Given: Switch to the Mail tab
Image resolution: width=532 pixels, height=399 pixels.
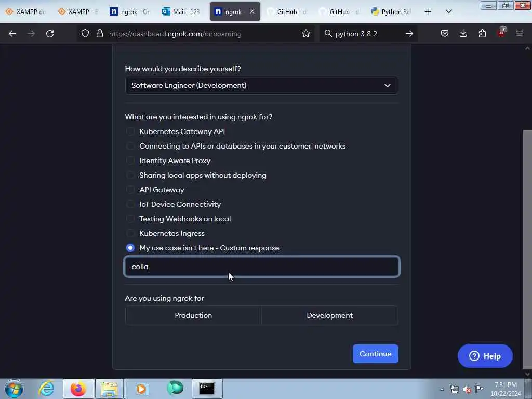Looking at the screenshot, I should click(x=181, y=12).
